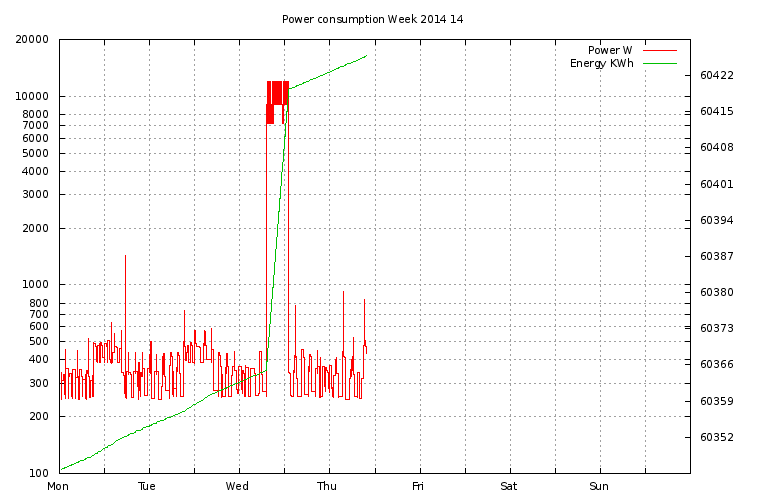The image size is (768, 500).
Task: Click the '60366' right axis value
Action: pyautogui.click(x=717, y=364)
